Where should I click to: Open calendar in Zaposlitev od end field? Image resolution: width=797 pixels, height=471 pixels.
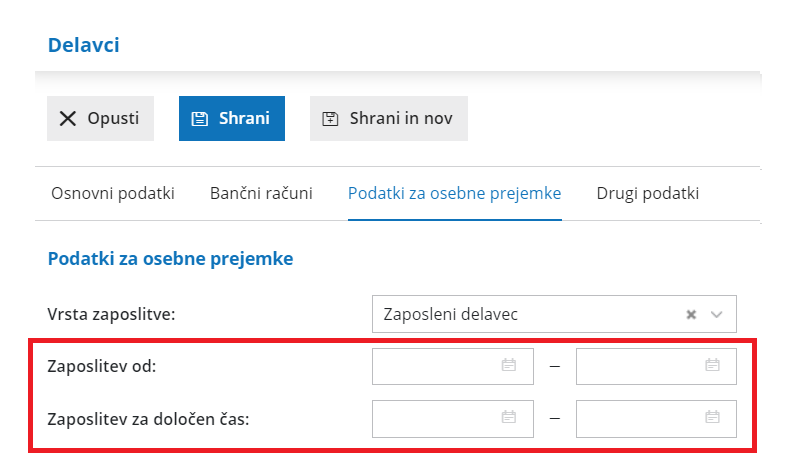712,366
